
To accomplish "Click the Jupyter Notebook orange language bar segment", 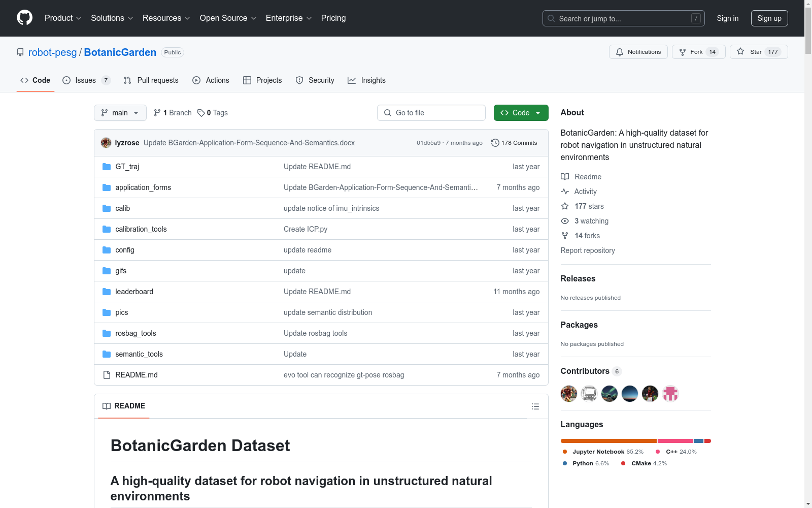I will pos(608,441).
